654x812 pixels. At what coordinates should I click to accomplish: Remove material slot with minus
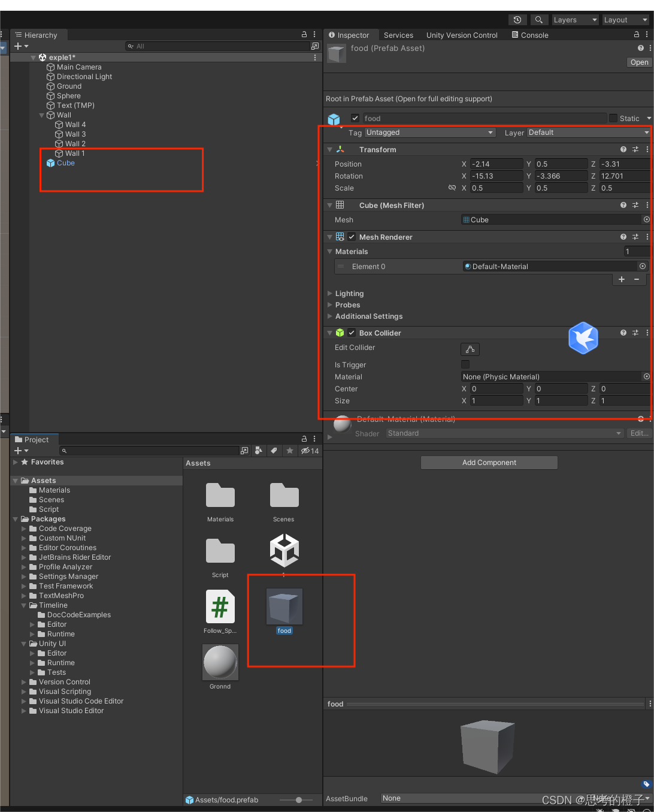[x=637, y=279]
